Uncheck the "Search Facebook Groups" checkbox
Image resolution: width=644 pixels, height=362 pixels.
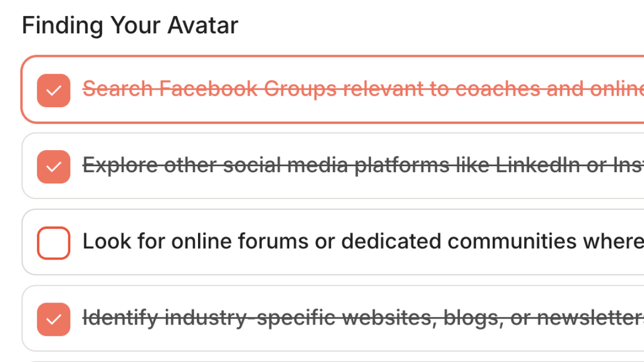[x=54, y=90]
